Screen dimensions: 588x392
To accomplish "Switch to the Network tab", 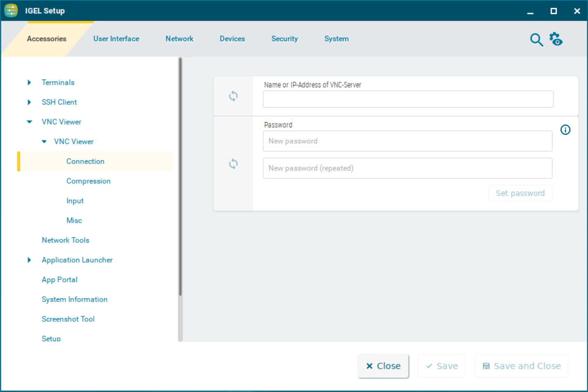I will click(x=179, y=39).
